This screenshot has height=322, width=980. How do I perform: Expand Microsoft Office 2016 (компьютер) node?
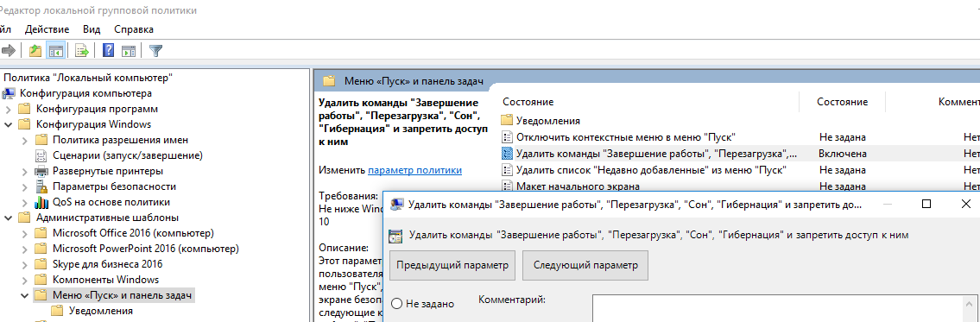click(x=25, y=233)
